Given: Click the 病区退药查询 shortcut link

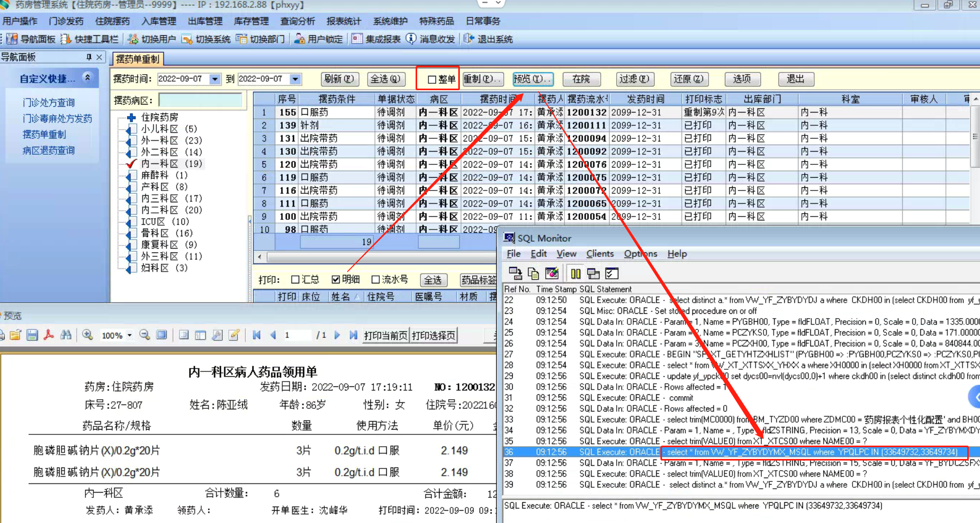Looking at the screenshot, I should [x=49, y=150].
